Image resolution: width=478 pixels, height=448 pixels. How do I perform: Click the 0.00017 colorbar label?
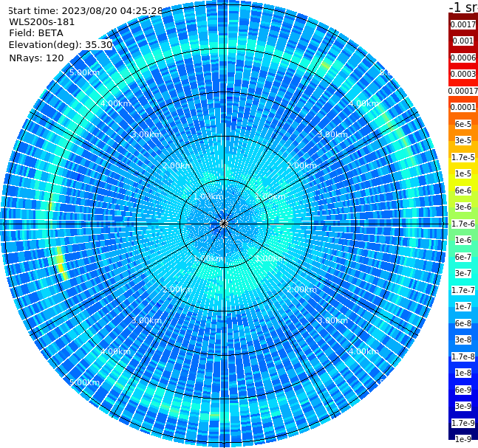pos(463,91)
